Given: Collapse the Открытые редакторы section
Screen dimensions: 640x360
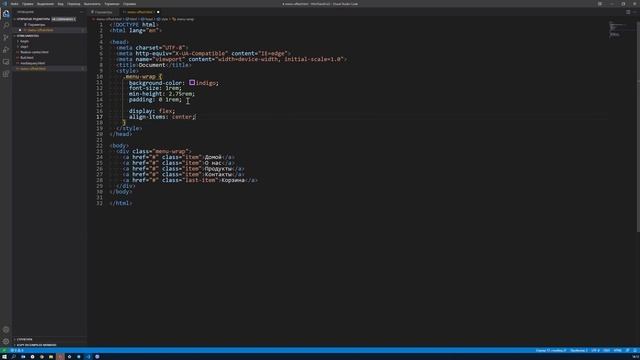Looking at the screenshot, I should 33,19.
